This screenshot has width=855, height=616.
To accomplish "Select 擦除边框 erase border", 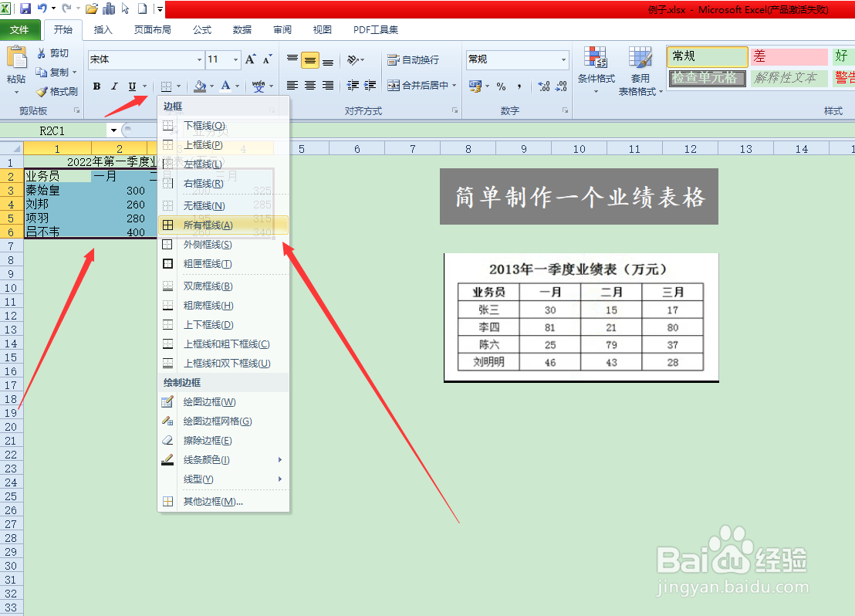I will (224, 440).
